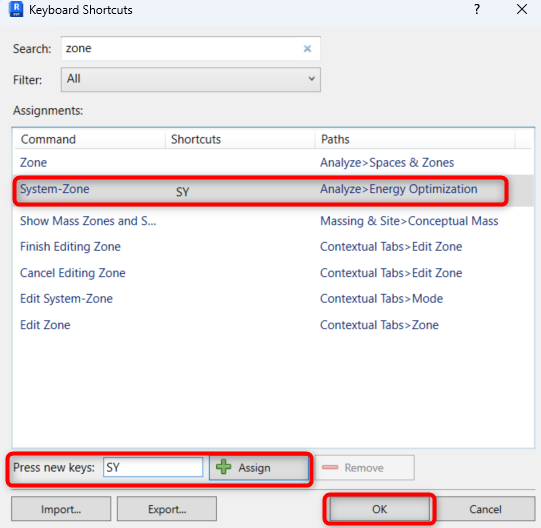Screen dimensions: 541x528
Task: Click the Filter dropdown arrow
Action: [x=311, y=79]
